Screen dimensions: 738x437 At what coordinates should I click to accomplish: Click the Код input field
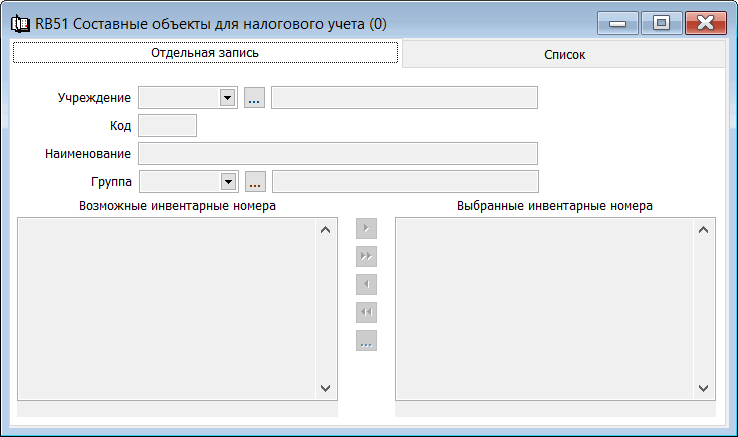167,125
